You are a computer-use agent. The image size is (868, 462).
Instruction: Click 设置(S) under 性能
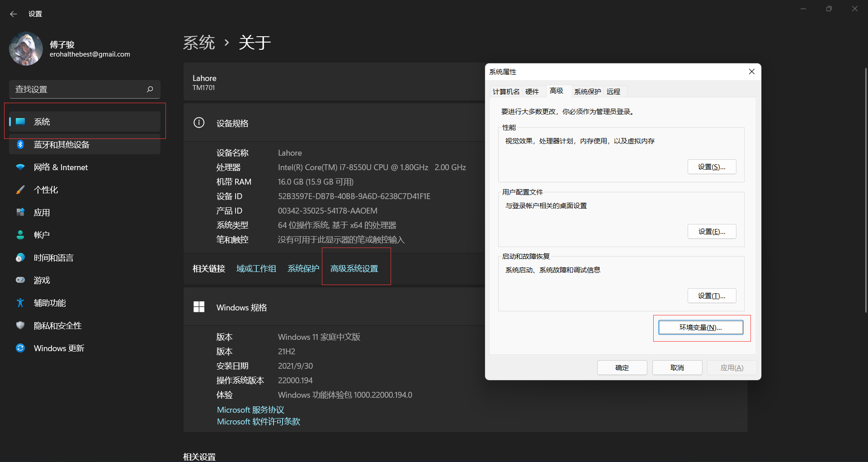click(x=712, y=167)
